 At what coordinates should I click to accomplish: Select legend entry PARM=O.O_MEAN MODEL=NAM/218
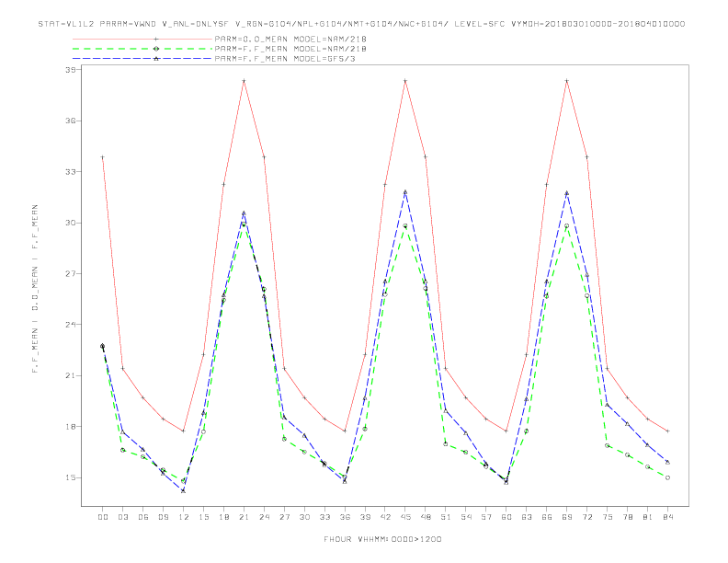click(290, 39)
